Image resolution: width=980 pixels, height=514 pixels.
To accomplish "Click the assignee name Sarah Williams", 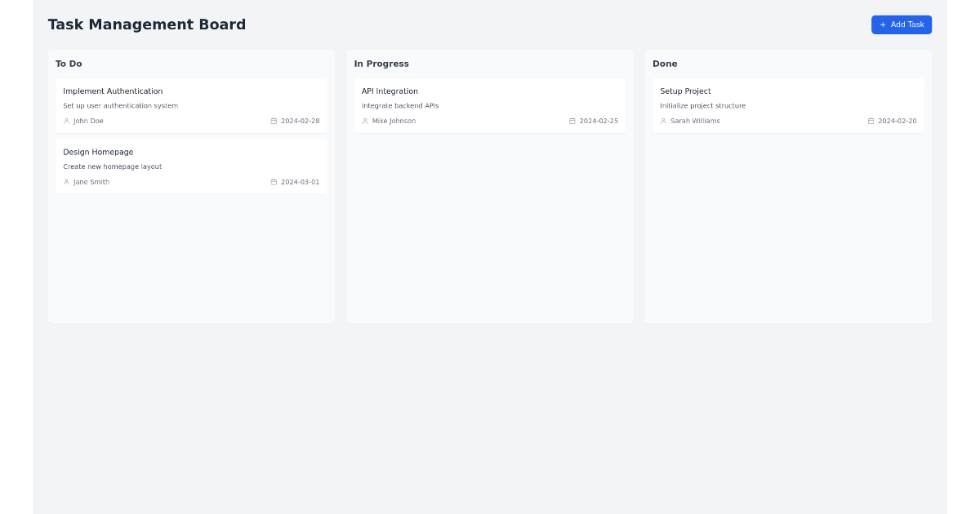I will coord(697,121).
